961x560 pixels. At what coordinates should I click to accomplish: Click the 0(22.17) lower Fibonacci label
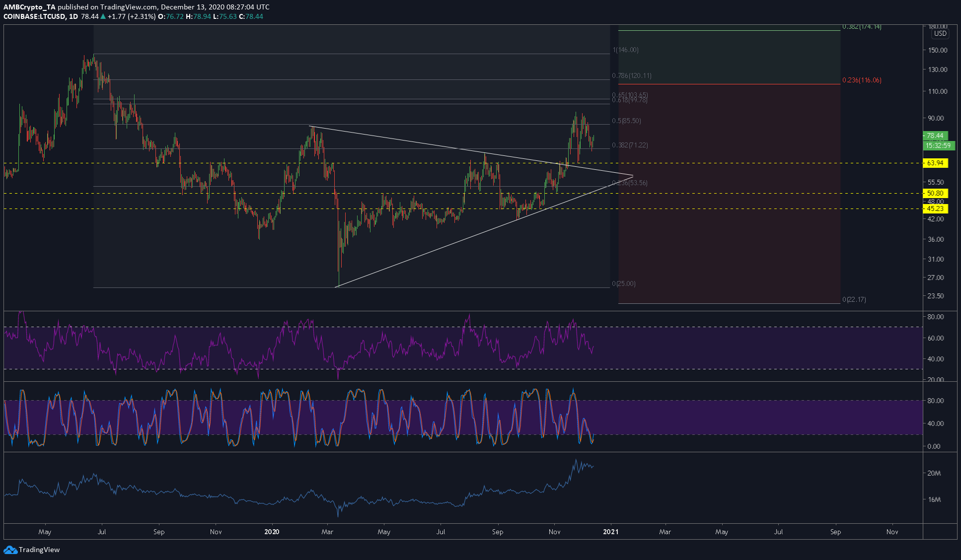[854, 299]
